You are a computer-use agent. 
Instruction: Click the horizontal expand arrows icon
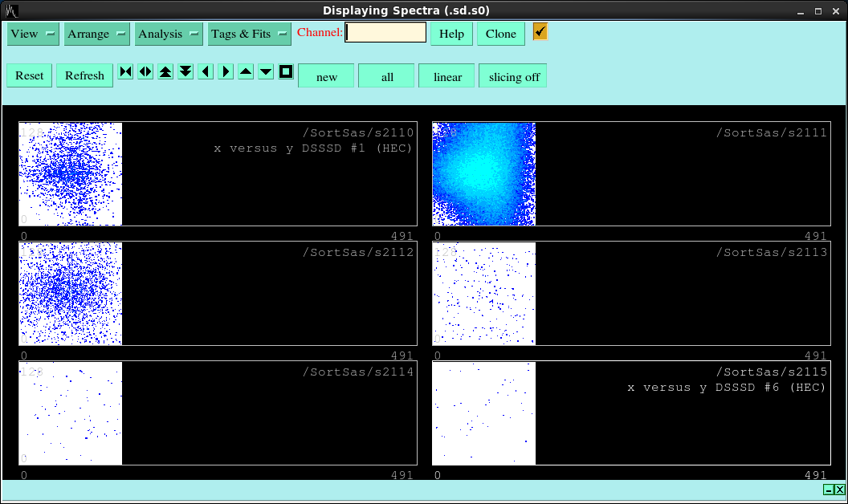tap(145, 71)
